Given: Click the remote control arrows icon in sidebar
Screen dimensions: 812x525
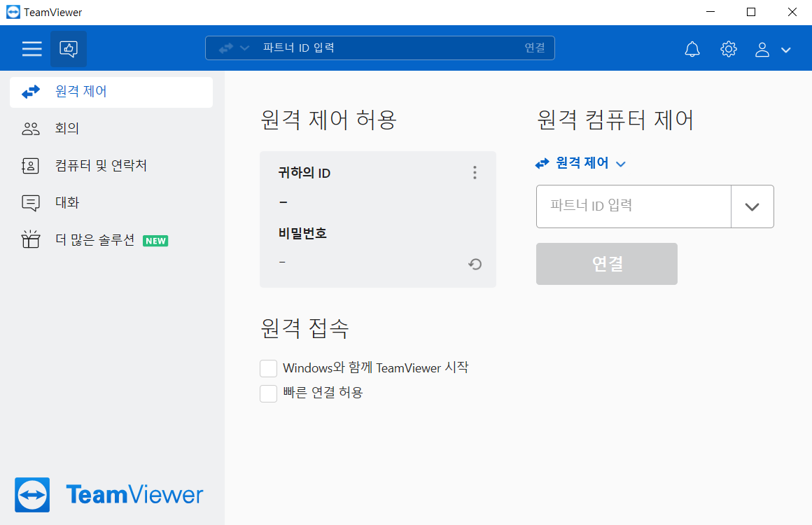Looking at the screenshot, I should (x=31, y=92).
